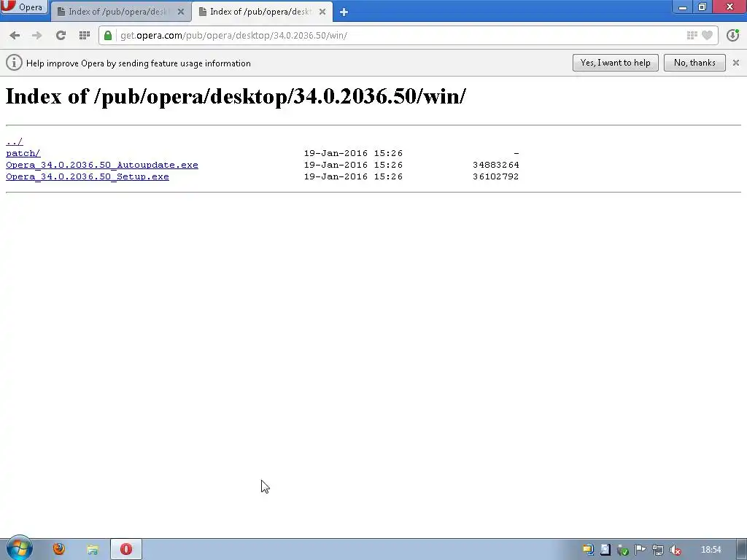Bookmark page with heart icon
This screenshot has height=560, width=747.
708,35
